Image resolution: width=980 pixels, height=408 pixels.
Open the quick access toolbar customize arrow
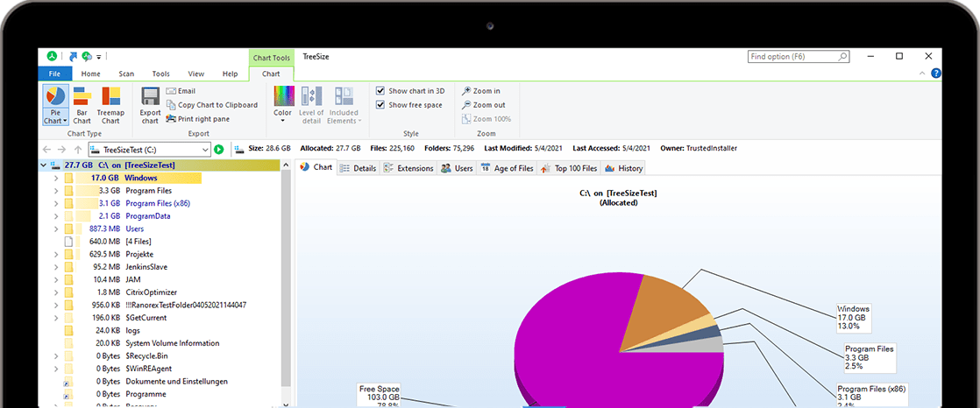pos(99,57)
